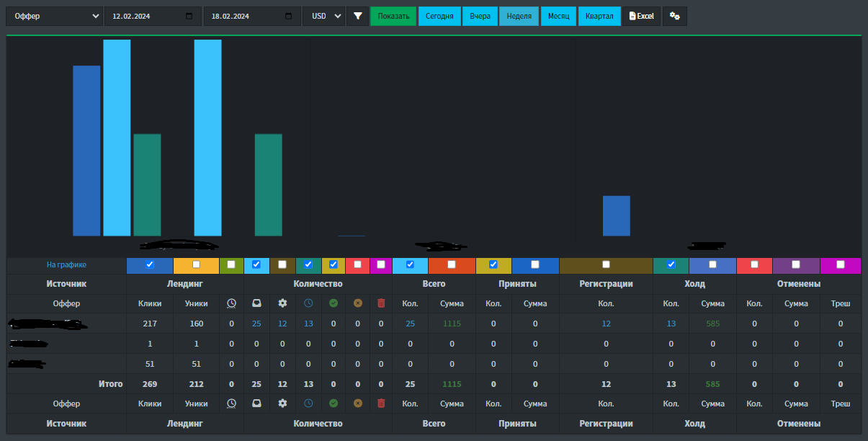The image size is (868, 441).
Task: Open the Оффер grouping dropdown
Action: click(x=54, y=16)
